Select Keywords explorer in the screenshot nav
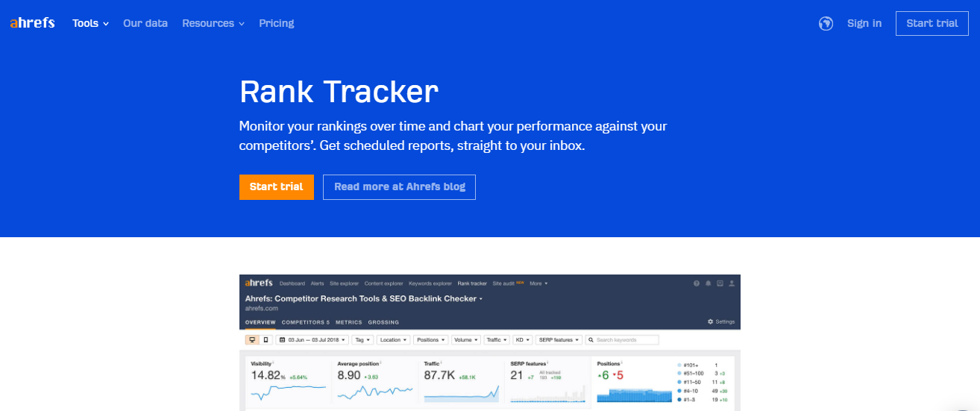Viewport: 980px width, 411px height. pos(431,283)
